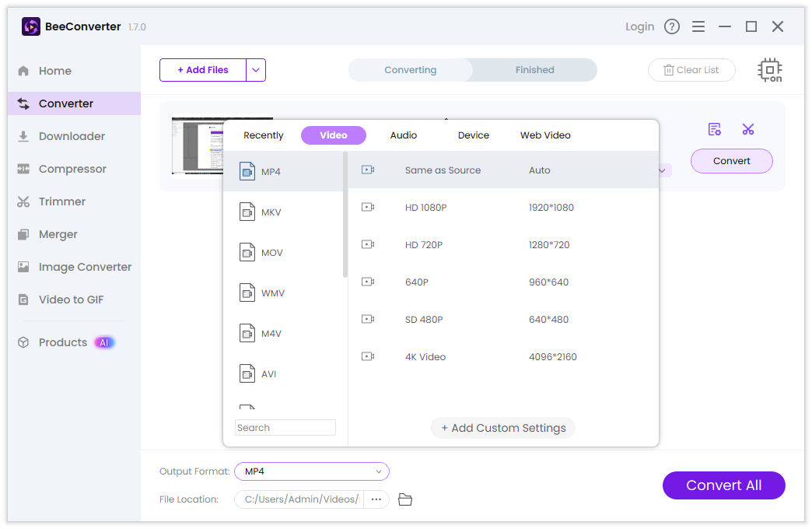Open the output folder icon
The height and width of the screenshot is (529, 812).
(404, 499)
